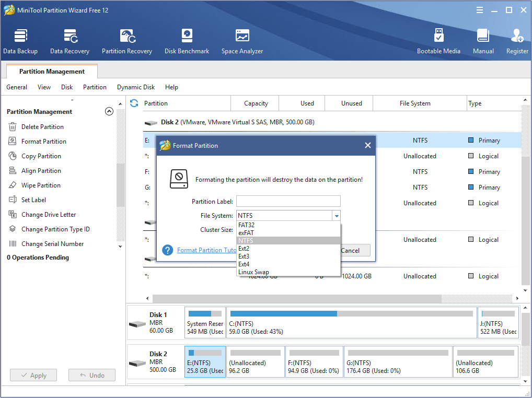
Task: Click the Undo button
Action: point(92,375)
